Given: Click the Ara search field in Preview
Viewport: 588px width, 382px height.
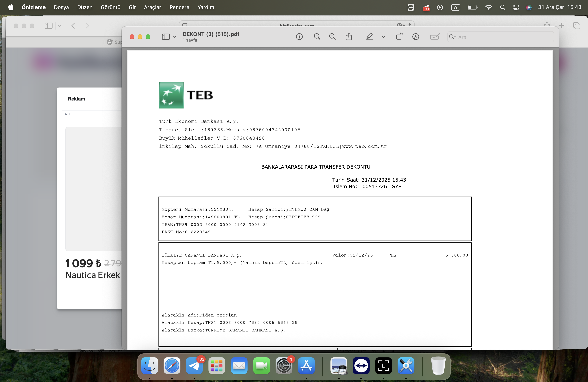Looking at the screenshot, I should pos(501,37).
